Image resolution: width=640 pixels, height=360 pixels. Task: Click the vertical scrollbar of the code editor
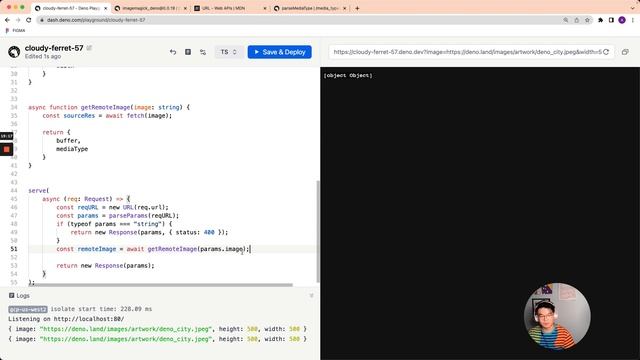pyautogui.click(x=318, y=231)
